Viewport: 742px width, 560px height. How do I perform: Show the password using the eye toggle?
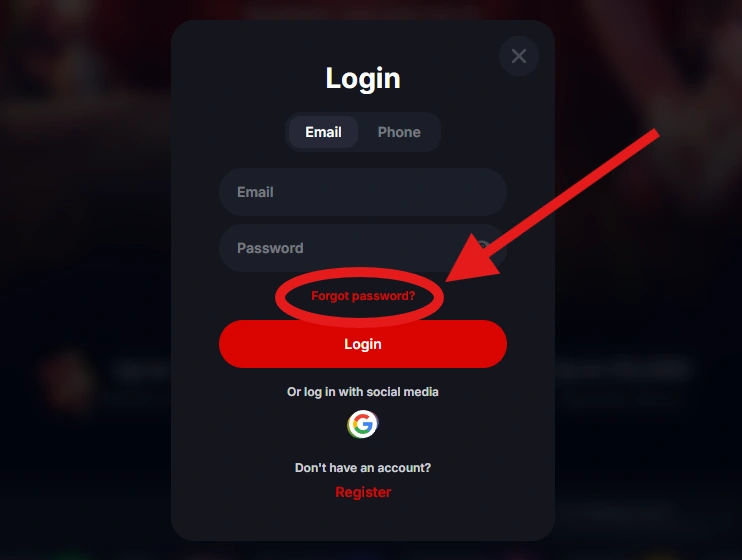pyautogui.click(x=483, y=247)
